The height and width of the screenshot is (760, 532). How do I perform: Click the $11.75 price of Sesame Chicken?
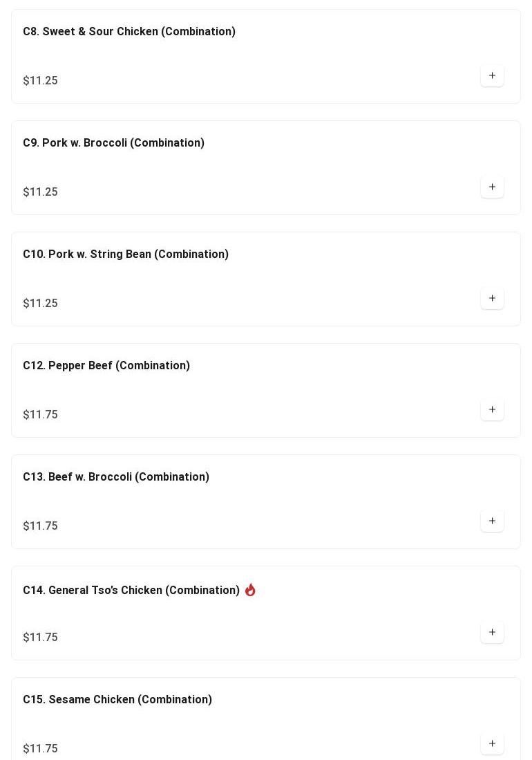point(40,749)
